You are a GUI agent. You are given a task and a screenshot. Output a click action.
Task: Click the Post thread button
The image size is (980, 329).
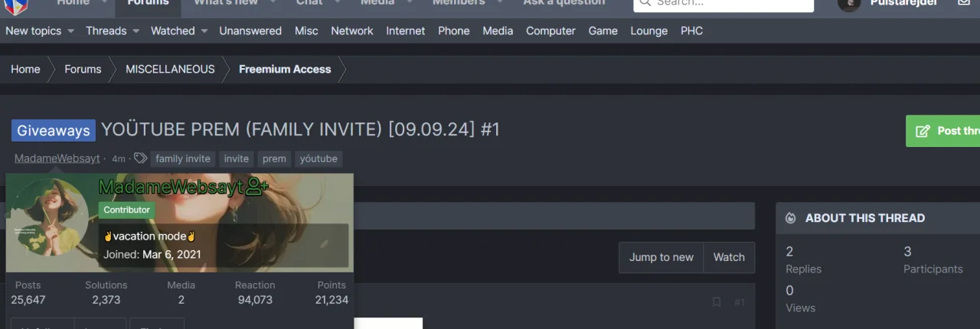tap(943, 131)
